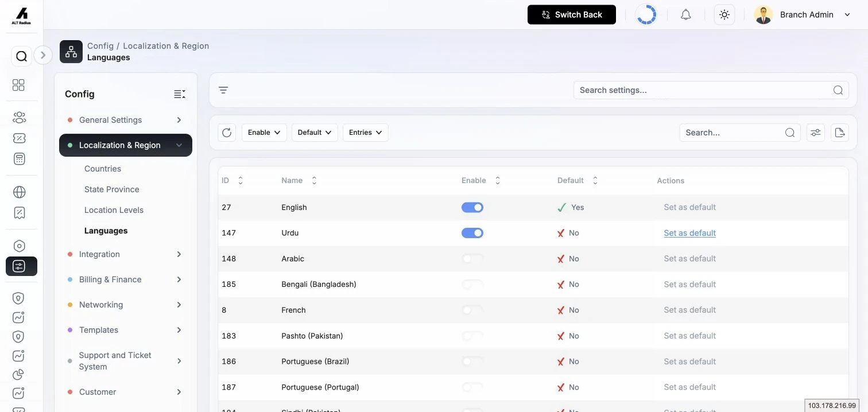
Task: Open the column settings sliders icon
Action: [816, 133]
